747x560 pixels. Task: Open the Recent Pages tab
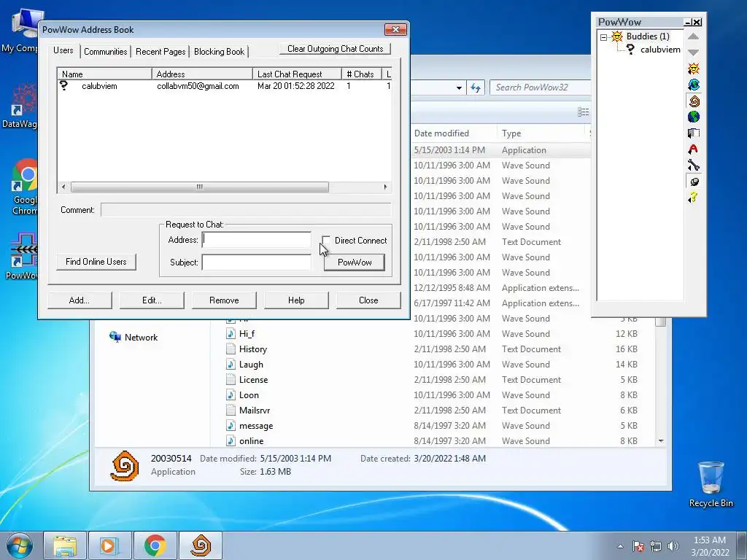point(160,52)
